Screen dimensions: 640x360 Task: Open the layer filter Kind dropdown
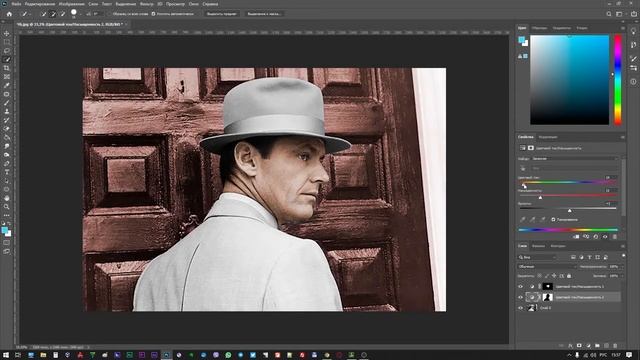(x=537, y=257)
